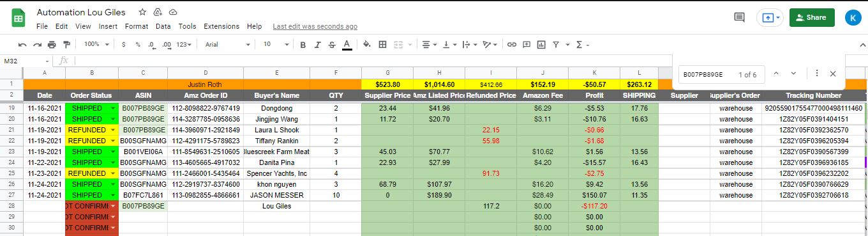Open the borders tool
The width and height of the screenshot is (868, 236).
[382, 45]
